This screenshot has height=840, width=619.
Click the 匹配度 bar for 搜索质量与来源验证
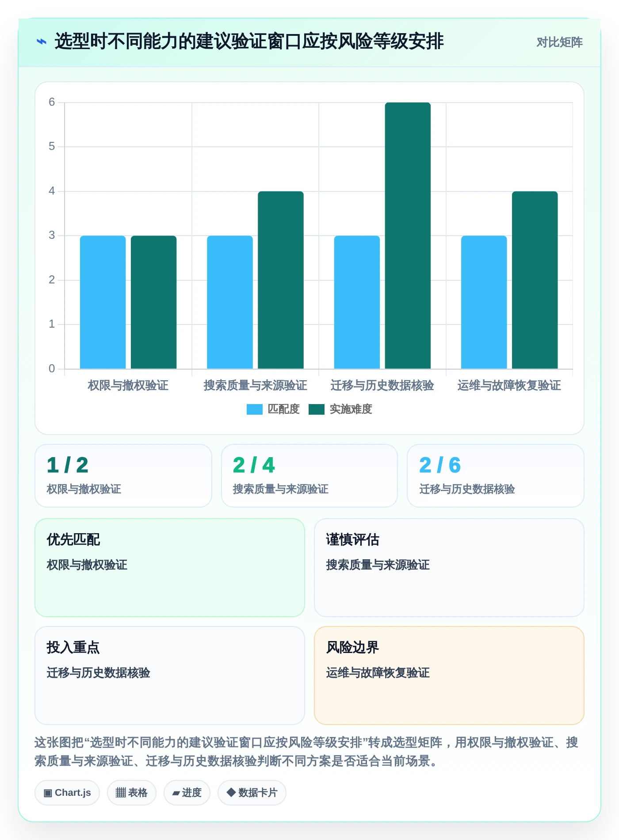coord(230,302)
